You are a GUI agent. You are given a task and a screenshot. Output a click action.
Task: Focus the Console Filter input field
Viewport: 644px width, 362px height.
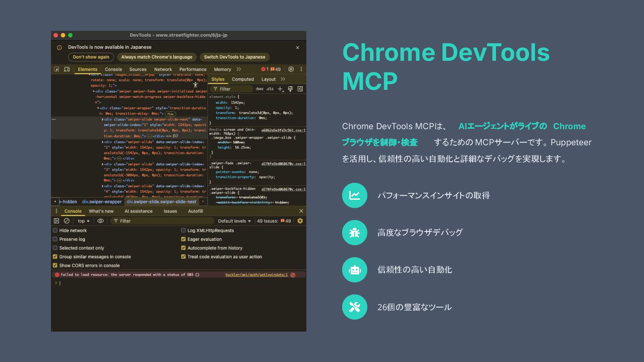163,221
